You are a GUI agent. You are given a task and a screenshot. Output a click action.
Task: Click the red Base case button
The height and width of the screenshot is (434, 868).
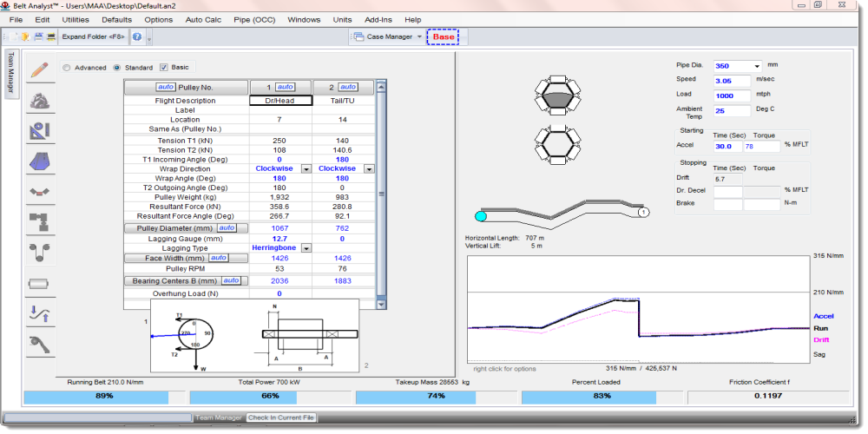(444, 37)
